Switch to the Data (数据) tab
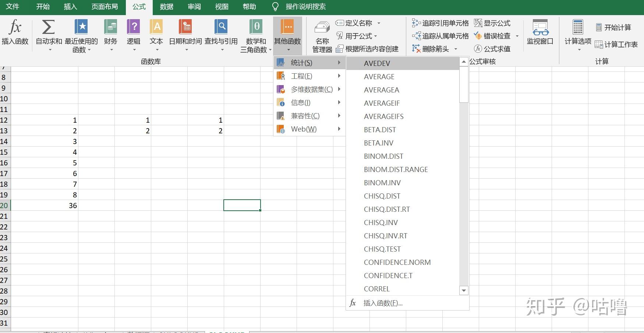Viewport: 644px width, 333px height. [x=166, y=7]
